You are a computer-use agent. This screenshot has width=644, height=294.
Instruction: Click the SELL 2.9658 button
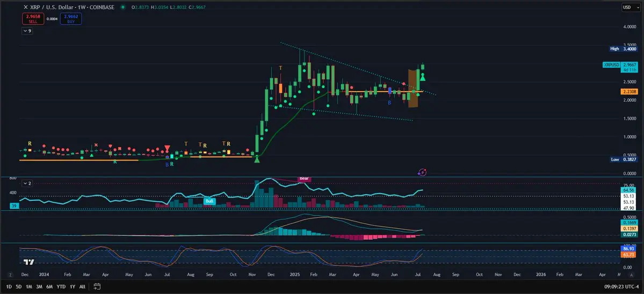[x=32, y=18]
